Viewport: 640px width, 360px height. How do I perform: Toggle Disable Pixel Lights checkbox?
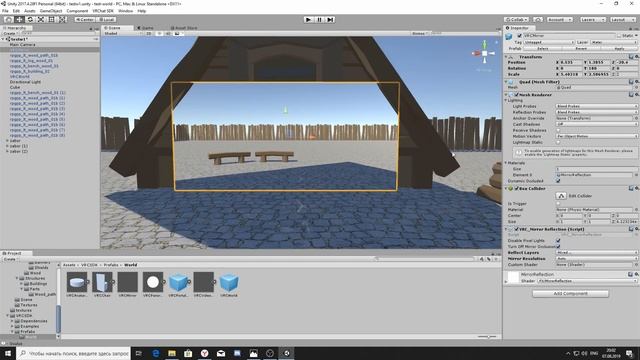558,240
